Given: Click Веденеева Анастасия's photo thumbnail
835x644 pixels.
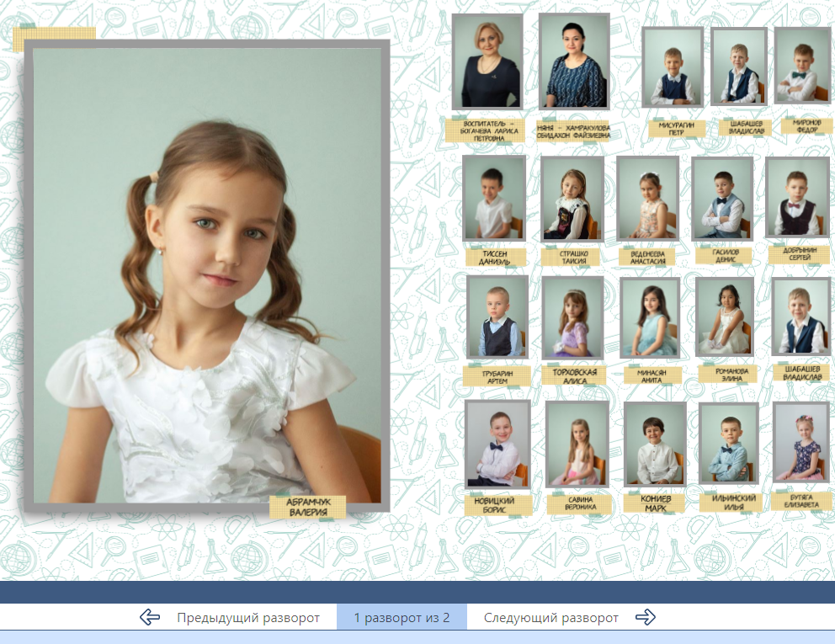Looking at the screenshot, I should (647, 198).
